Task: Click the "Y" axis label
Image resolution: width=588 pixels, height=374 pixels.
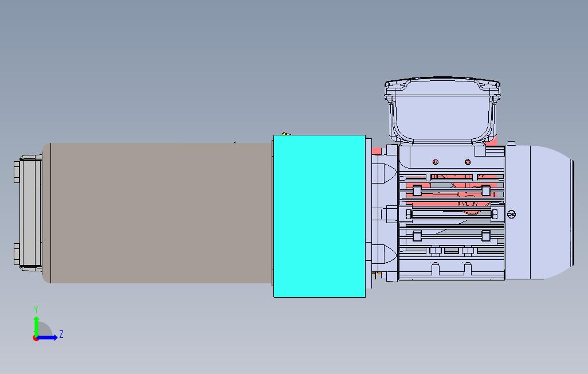Action: coord(36,310)
